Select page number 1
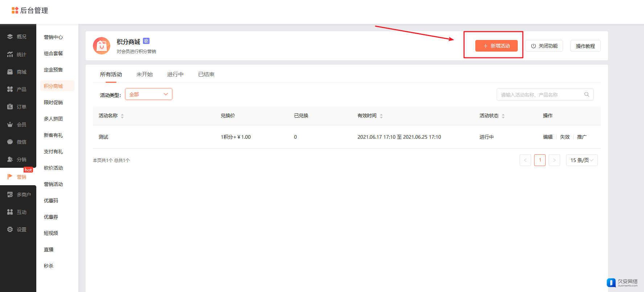The image size is (644, 292). coord(540,160)
